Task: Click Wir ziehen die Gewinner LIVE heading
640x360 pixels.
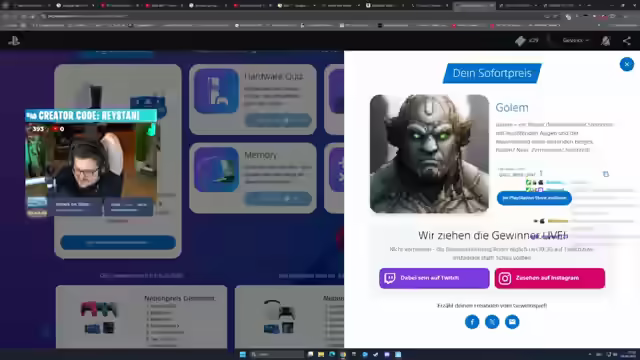Action: (492, 236)
